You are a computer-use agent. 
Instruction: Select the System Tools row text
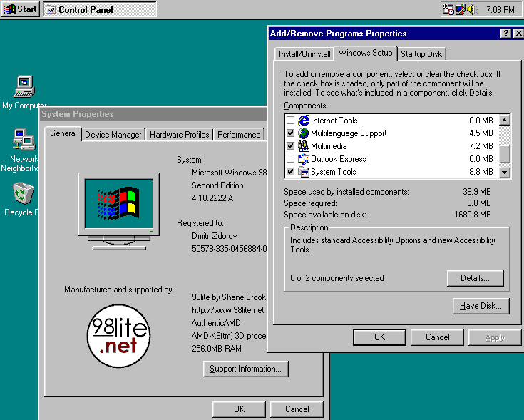tap(333, 172)
